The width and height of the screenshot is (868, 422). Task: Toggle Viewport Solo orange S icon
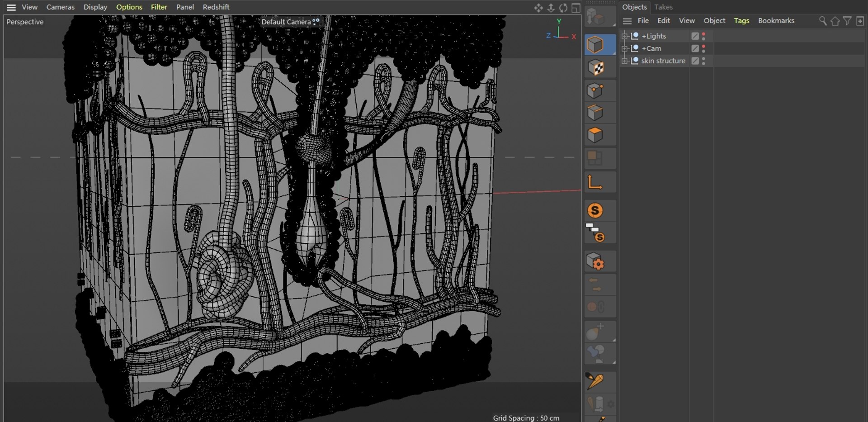pos(595,210)
